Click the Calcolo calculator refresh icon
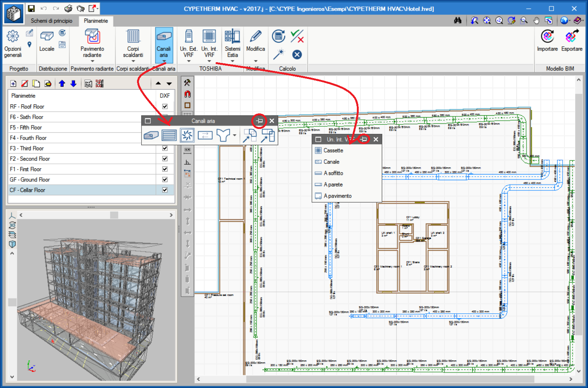588x388 pixels. 279,36
